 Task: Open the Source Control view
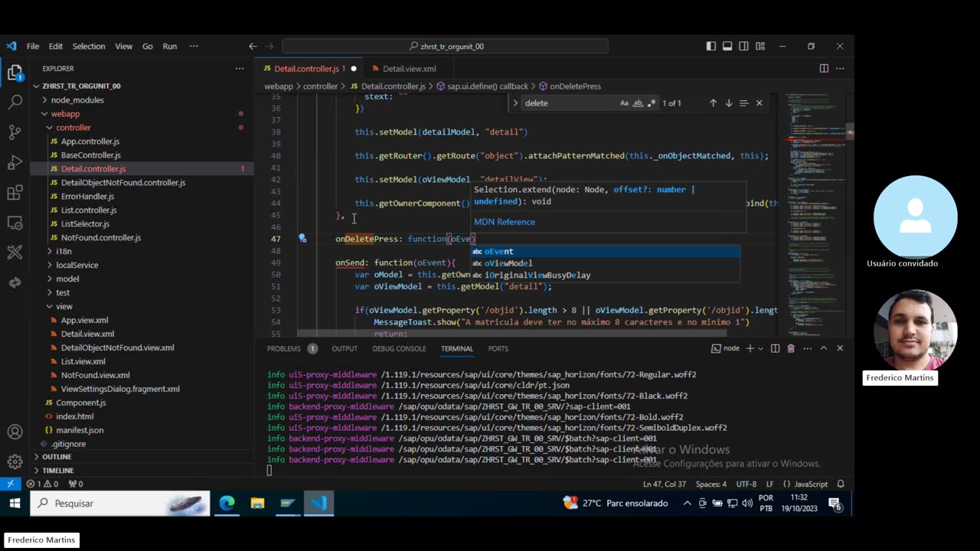15,132
